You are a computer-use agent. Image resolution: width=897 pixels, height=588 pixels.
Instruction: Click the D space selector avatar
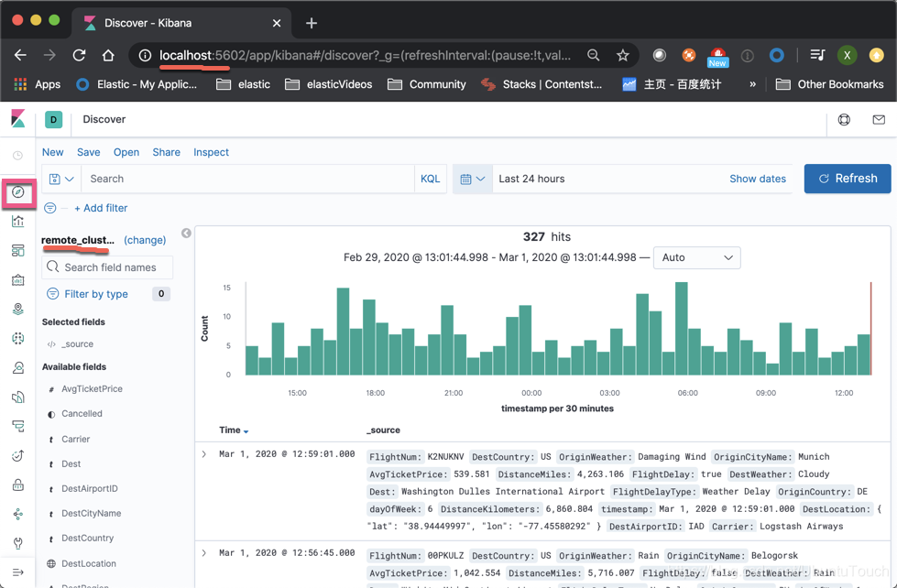tap(54, 120)
